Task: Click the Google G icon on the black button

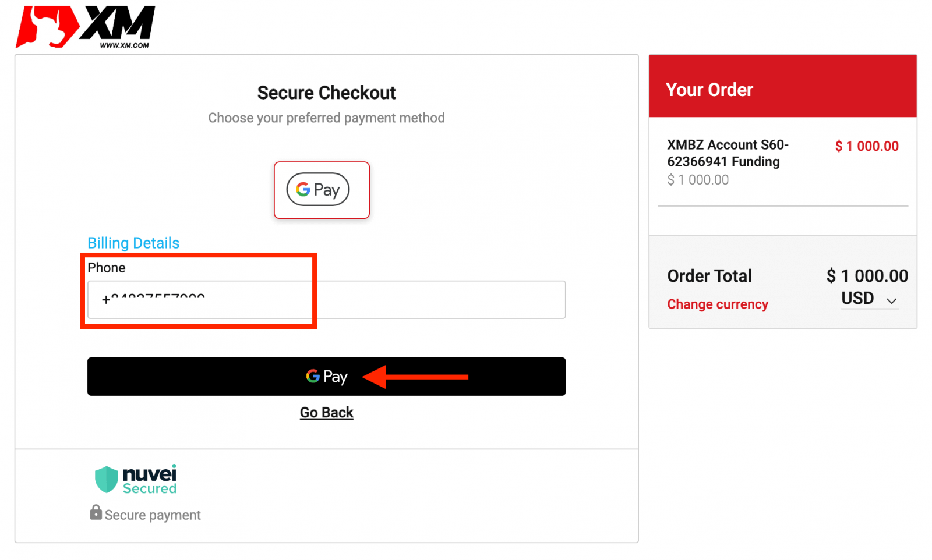Action: [312, 377]
